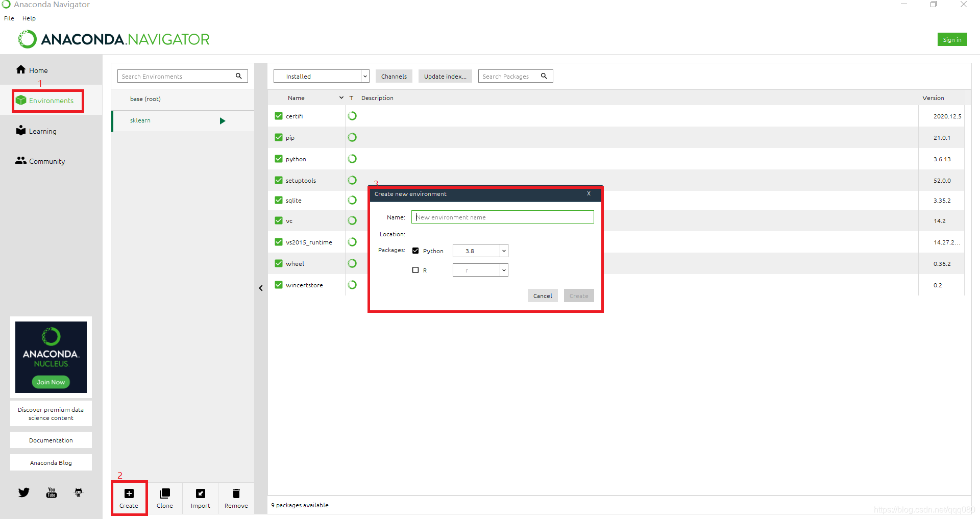The image size is (980, 519).
Task: Click the Version column header
Action: pyautogui.click(x=933, y=97)
